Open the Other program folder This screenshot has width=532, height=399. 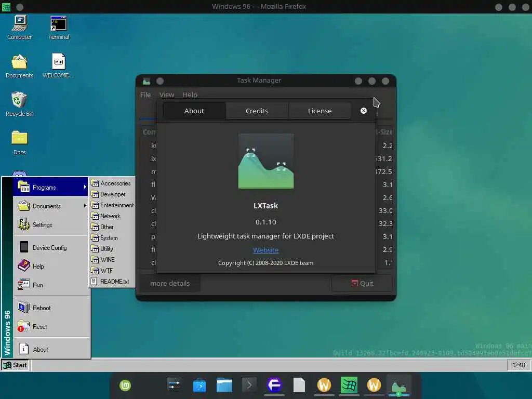tap(112, 227)
